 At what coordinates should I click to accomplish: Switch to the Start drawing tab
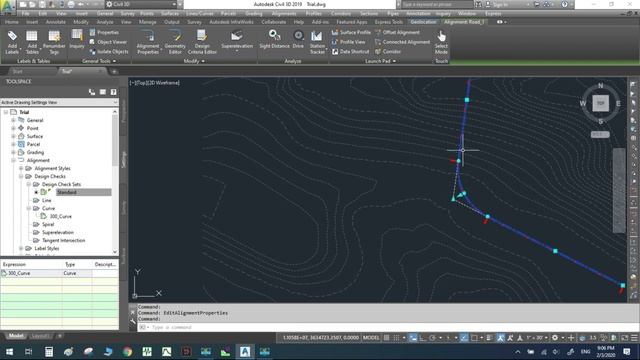click(x=18, y=71)
